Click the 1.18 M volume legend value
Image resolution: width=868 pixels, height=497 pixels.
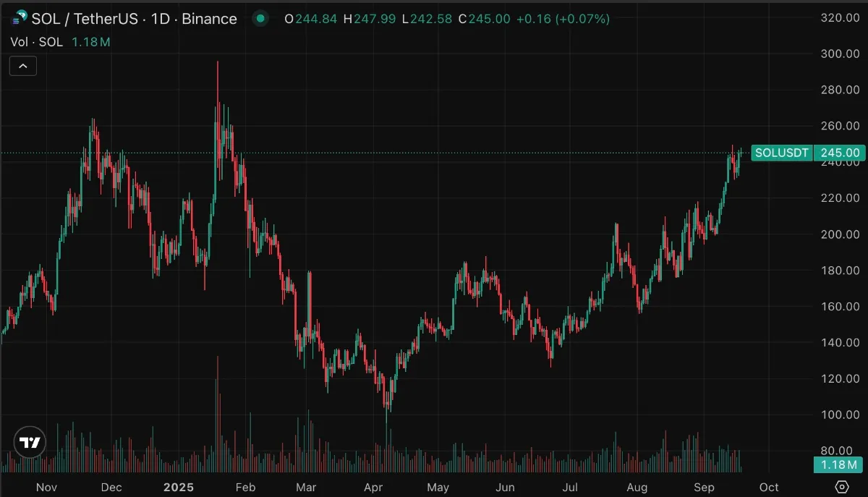point(90,42)
